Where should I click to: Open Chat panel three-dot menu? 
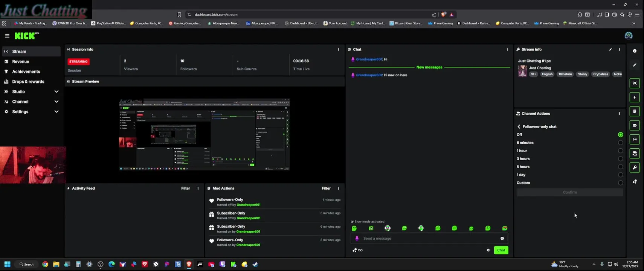(x=507, y=49)
